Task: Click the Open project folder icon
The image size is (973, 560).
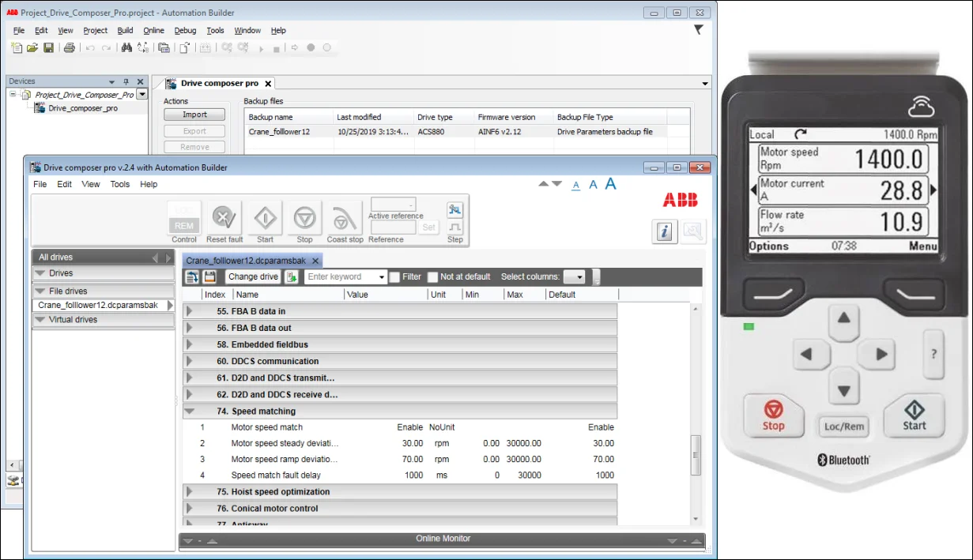Action: (32, 48)
